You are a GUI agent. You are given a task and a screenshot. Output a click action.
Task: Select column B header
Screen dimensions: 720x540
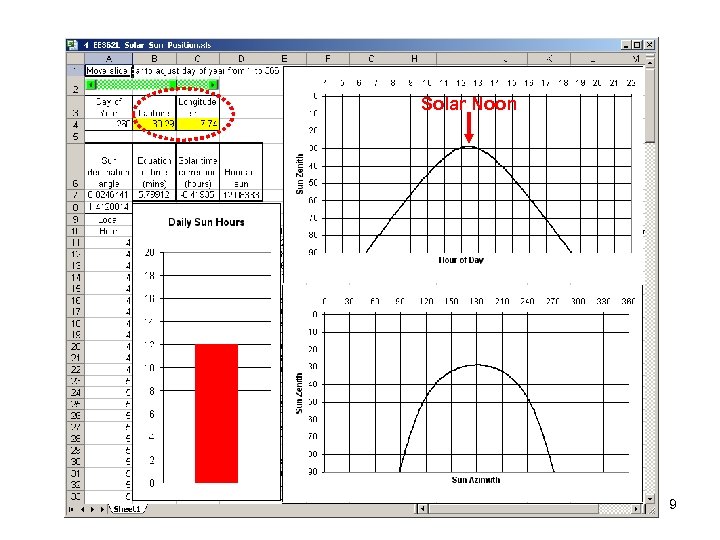coord(154,59)
